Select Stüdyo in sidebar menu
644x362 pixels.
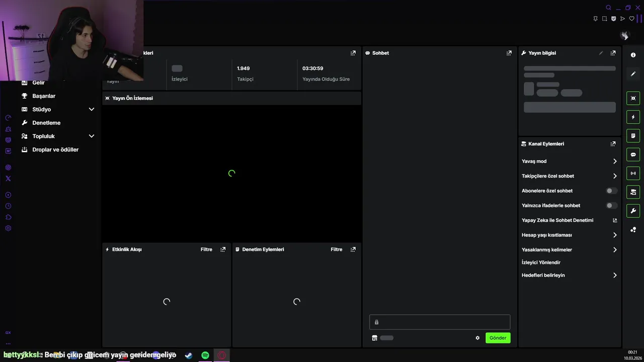tap(41, 109)
